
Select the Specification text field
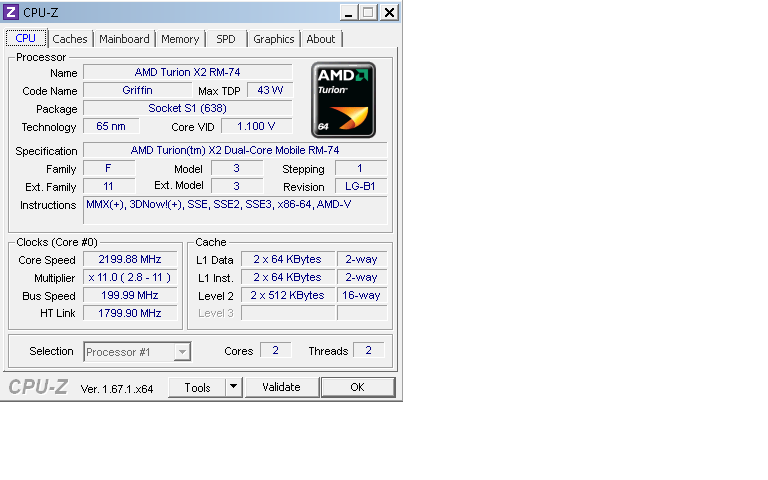click(235, 150)
